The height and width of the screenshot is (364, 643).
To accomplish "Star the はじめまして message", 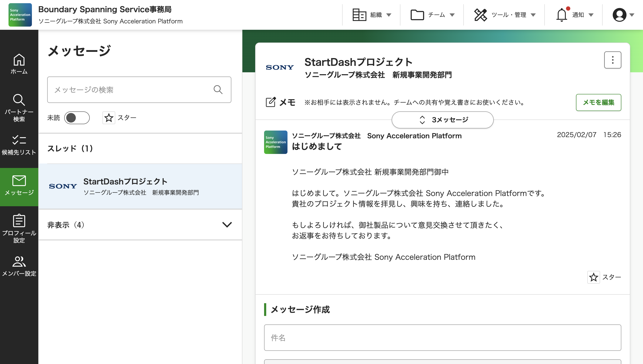I will click(593, 277).
